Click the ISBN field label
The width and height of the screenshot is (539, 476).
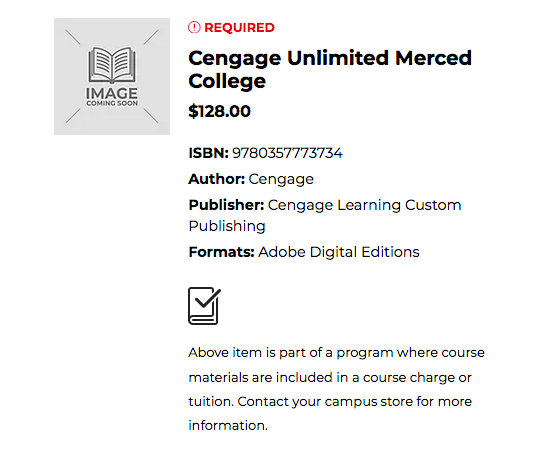pyautogui.click(x=208, y=153)
